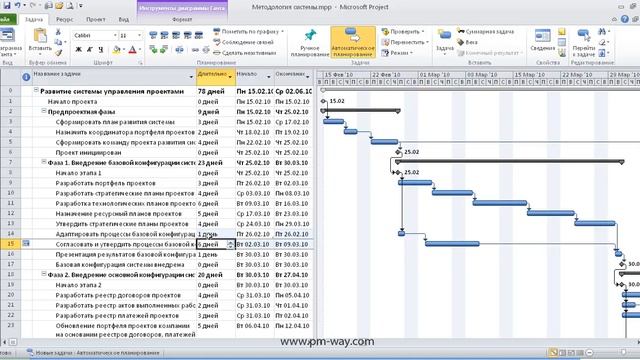Cut selection with the scissors icon
640x360 pixels.
pyautogui.click(x=58, y=32)
